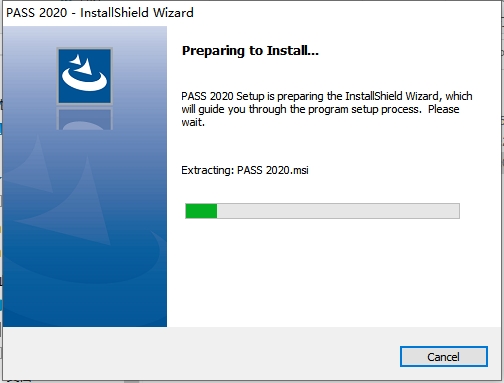This screenshot has width=504, height=383.
Task: Click the word wait. ending the description
Action: (x=193, y=122)
